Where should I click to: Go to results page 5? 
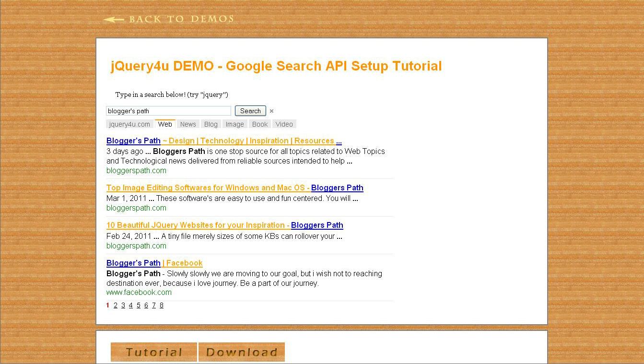click(x=139, y=305)
